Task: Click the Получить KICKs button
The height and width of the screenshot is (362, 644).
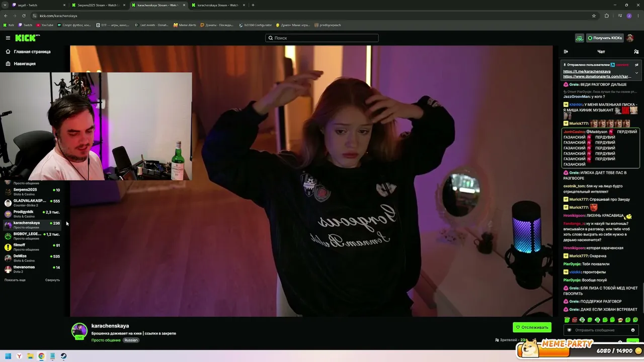Action: click(x=605, y=38)
